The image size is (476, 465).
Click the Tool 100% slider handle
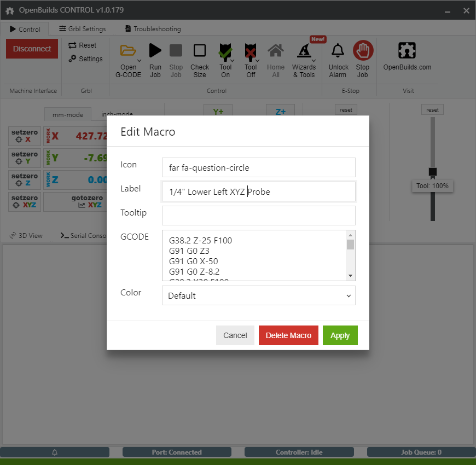(x=432, y=172)
